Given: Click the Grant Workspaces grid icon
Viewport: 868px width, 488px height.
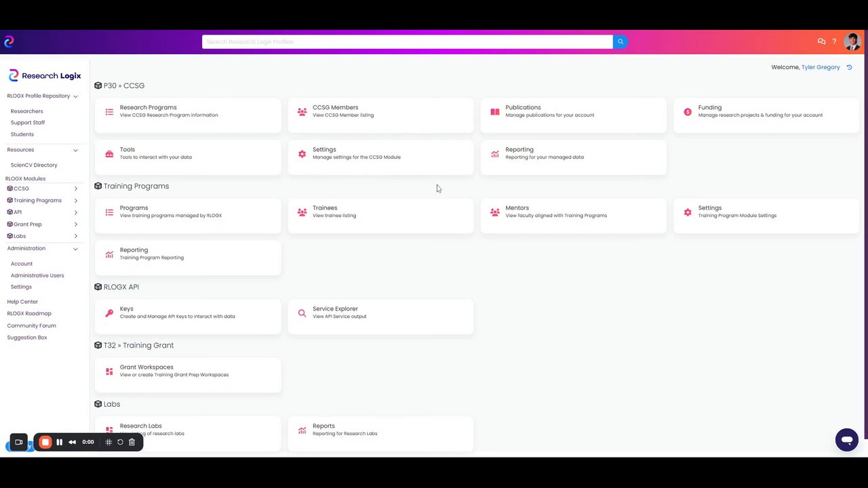Looking at the screenshot, I should click(109, 371).
